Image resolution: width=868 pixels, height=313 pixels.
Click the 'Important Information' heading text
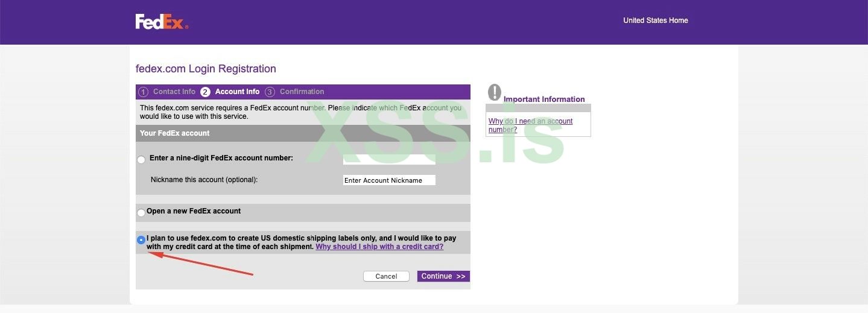[544, 100]
